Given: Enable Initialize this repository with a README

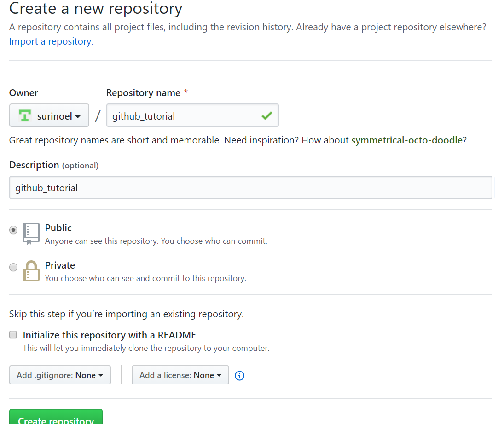Looking at the screenshot, I should (13, 335).
